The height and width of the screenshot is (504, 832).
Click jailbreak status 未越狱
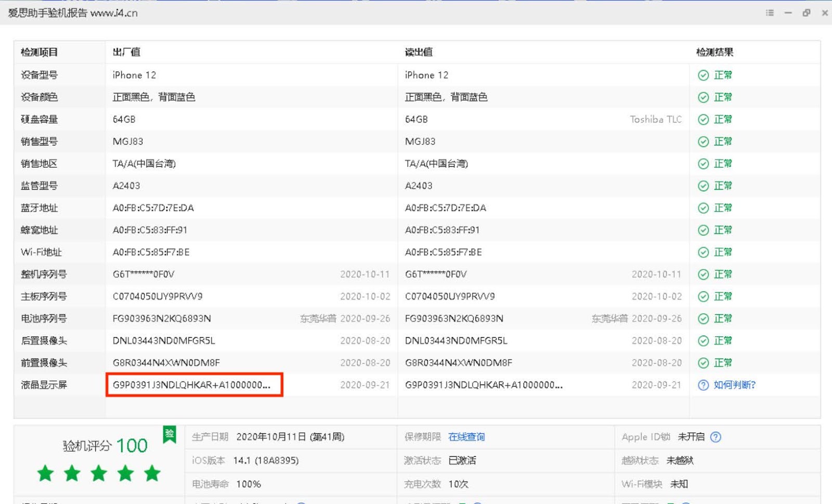point(680,460)
